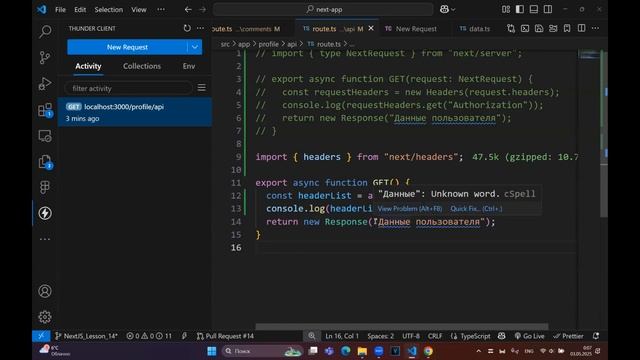This screenshot has height=360, width=640.
Task: Change the UTF-8 file encoding
Action: [x=411, y=336]
